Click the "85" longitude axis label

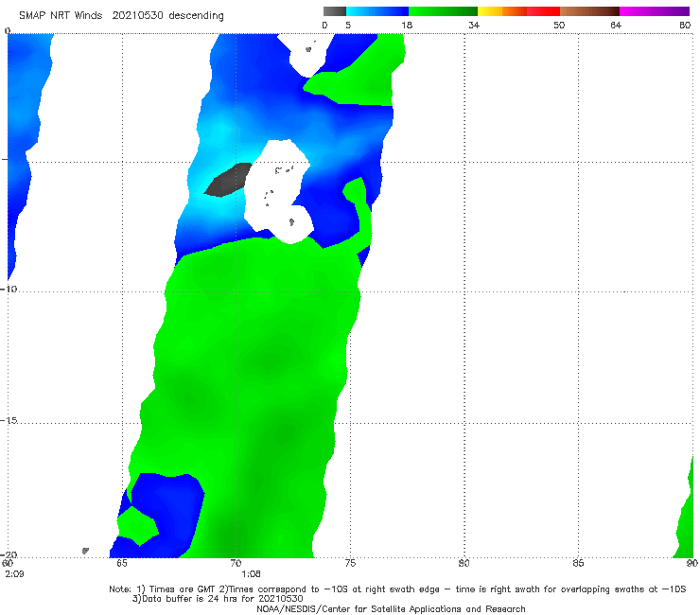click(x=578, y=563)
